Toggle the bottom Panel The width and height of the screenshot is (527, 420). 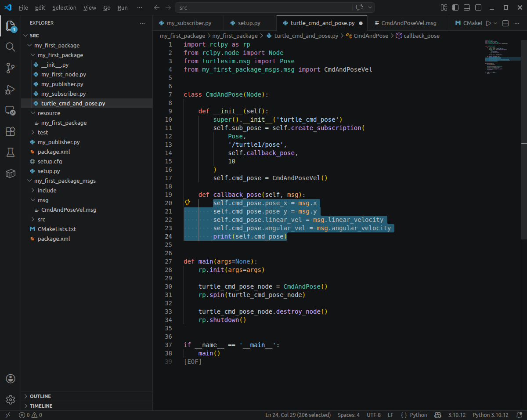coord(467,7)
